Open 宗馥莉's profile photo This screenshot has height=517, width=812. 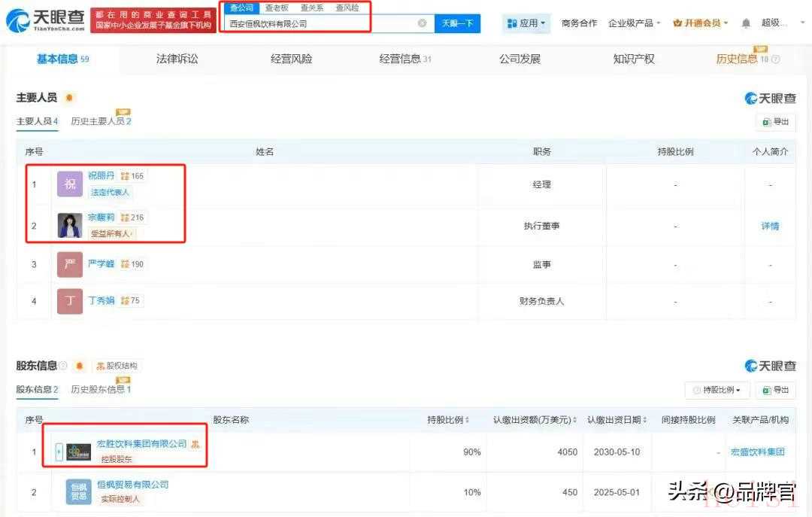pos(70,225)
